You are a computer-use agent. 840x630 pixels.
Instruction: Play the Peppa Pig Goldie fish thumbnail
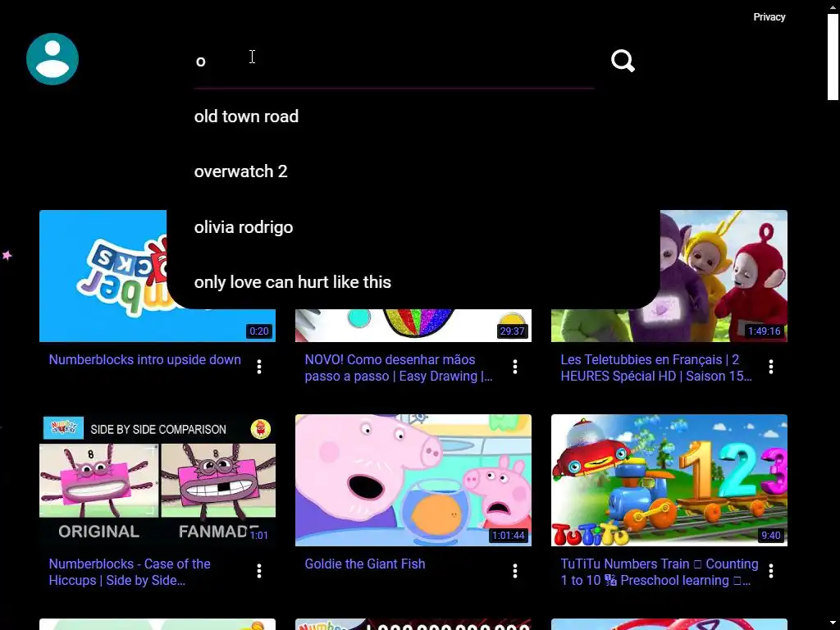(x=413, y=480)
